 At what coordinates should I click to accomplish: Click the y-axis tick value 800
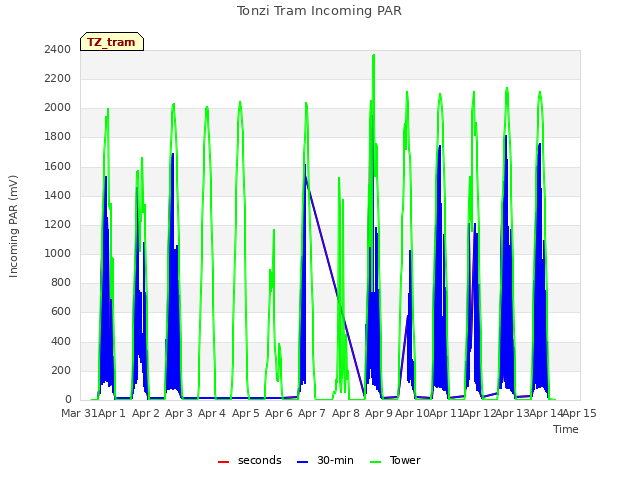pos(61,282)
